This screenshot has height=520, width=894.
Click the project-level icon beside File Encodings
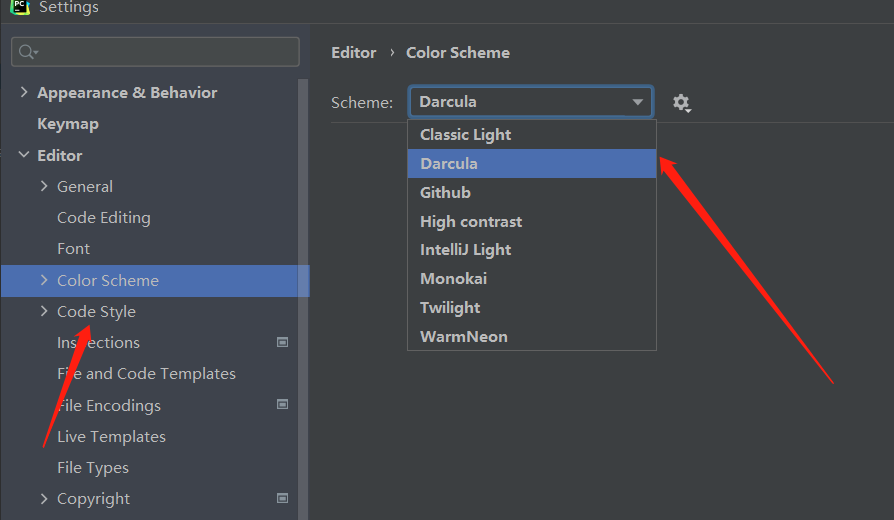(x=283, y=405)
